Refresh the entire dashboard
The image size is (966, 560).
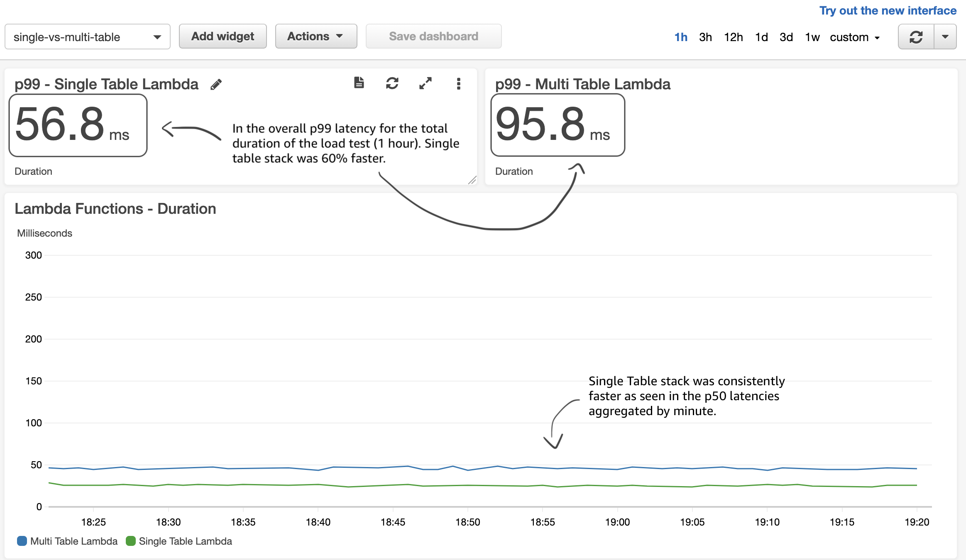pos(916,37)
